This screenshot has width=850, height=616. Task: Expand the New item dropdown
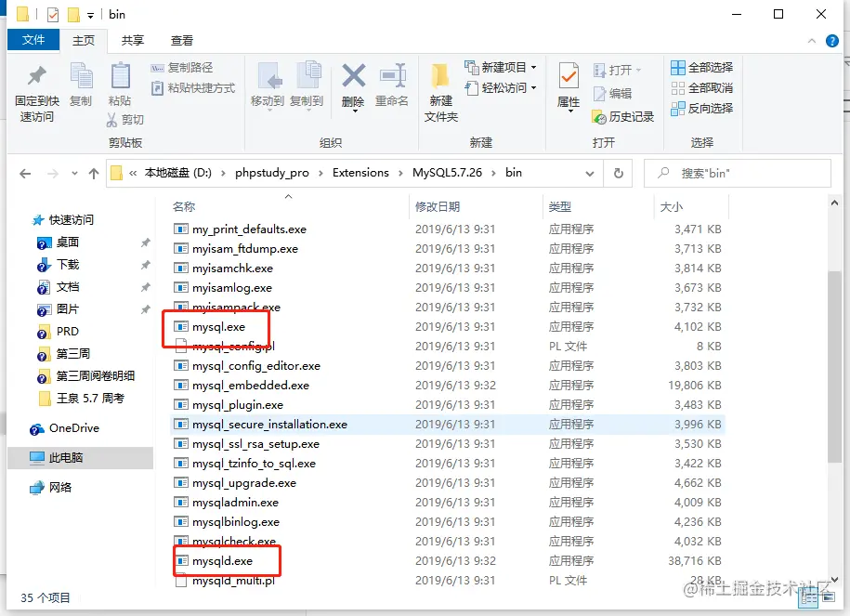point(534,68)
